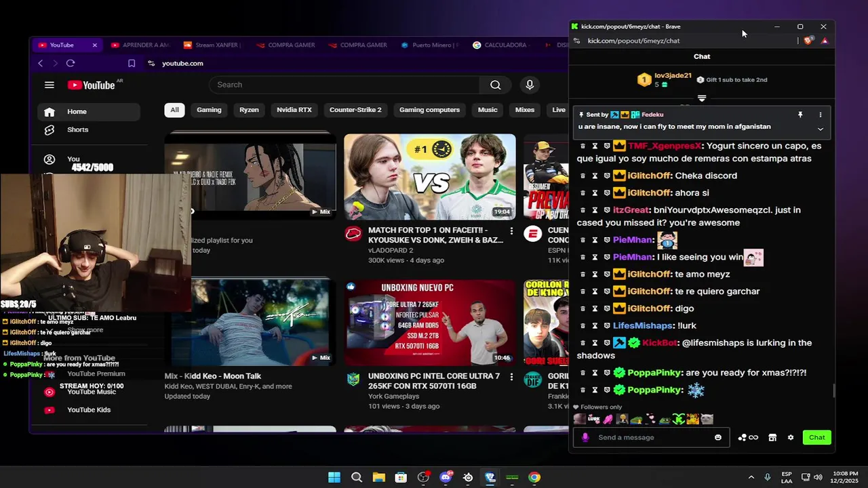Select the Gaming filter chip
The image size is (868, 488).
point(209,110)
